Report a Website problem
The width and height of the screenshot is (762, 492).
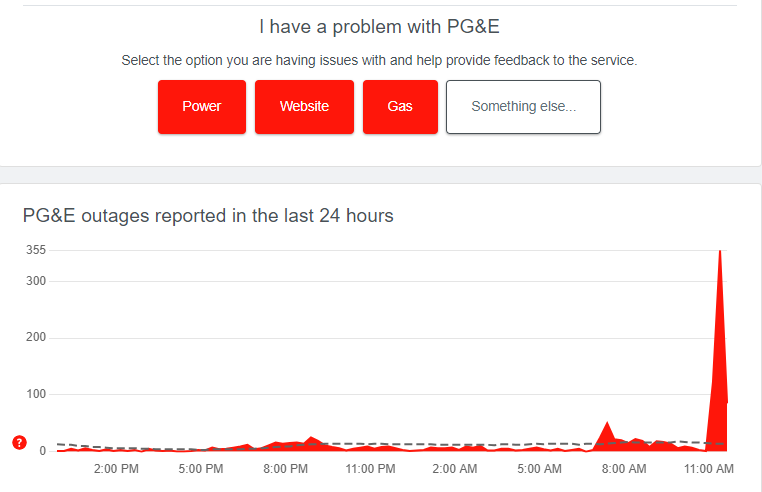point(304,107)
